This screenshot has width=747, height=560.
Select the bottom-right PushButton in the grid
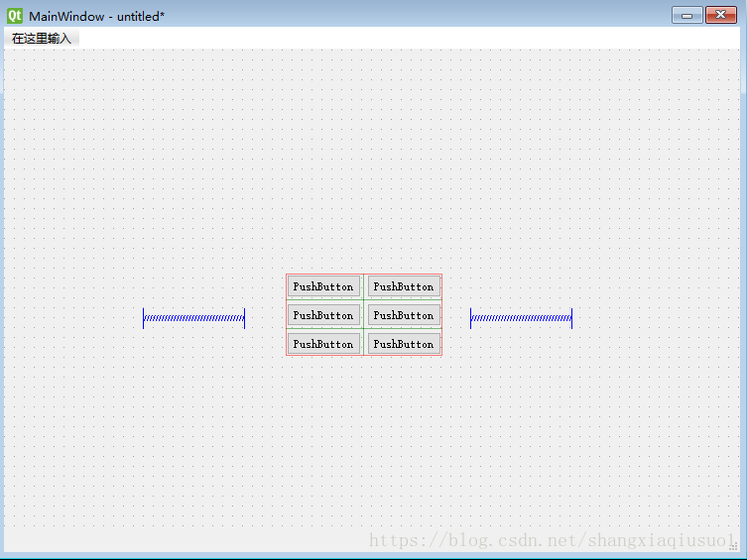pos(404,344)
